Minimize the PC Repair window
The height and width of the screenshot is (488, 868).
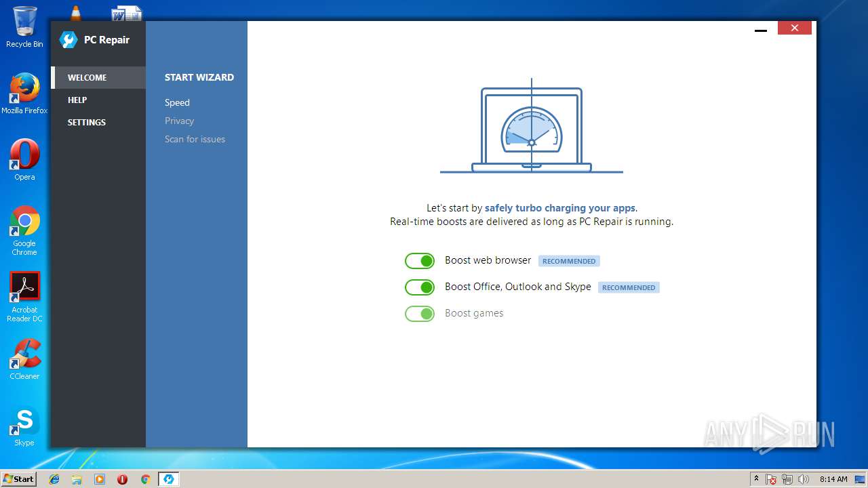[x=761, y=29]
